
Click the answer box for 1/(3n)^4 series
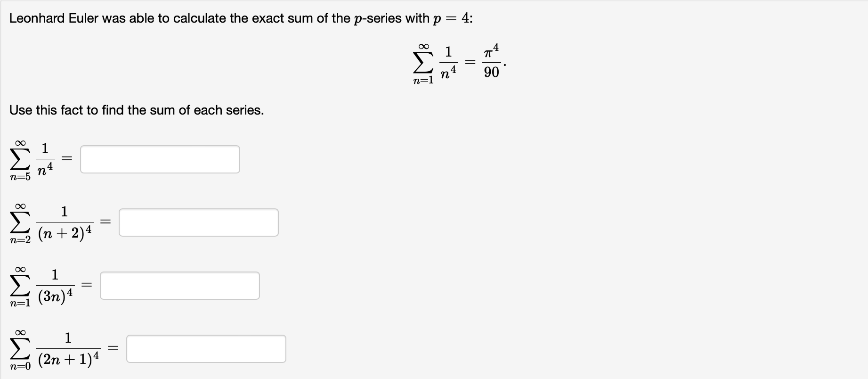(180, 285)
